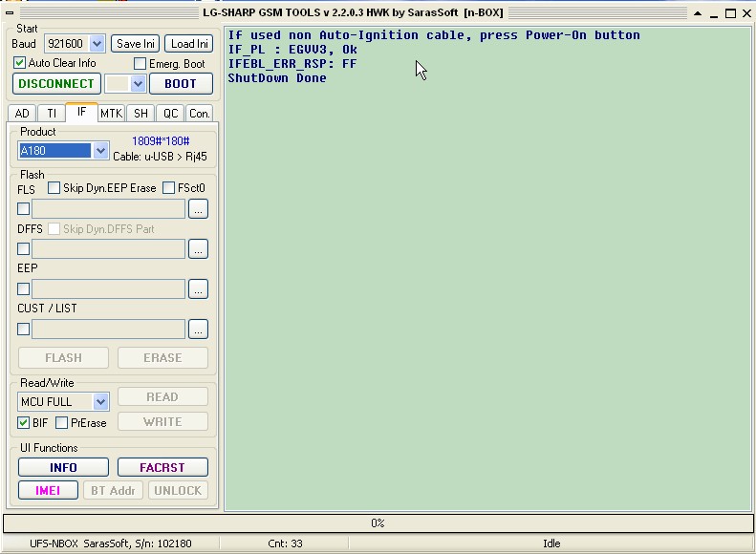The width and height of the screenshot is (756, 554).
Task: Browse for EEP file with ... button
Action: click(198, 289)
